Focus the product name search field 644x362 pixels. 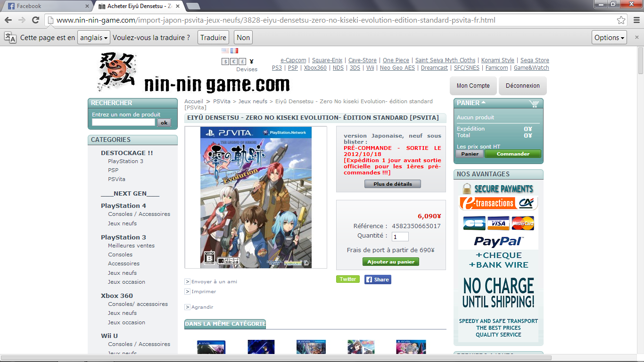[x=124, y=122]
